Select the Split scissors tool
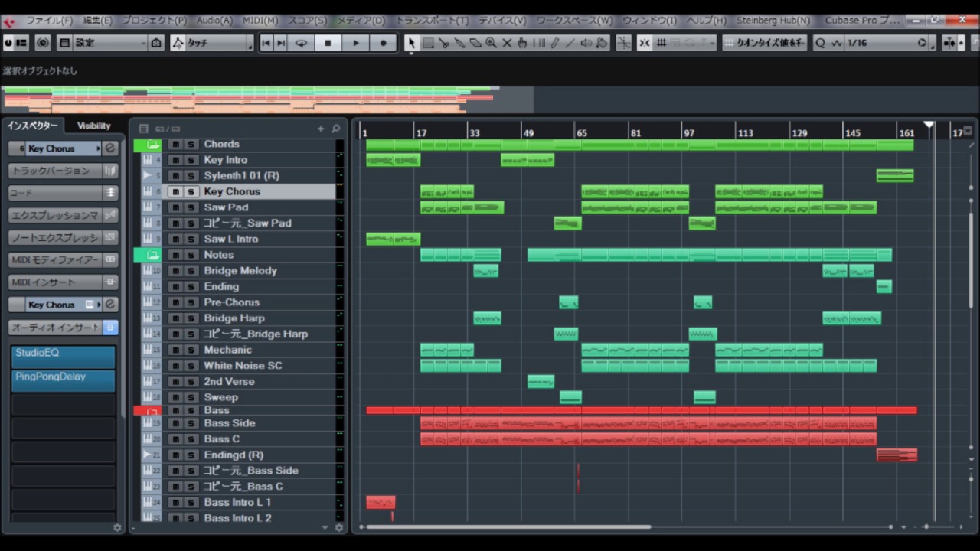 tap(444, 43)
